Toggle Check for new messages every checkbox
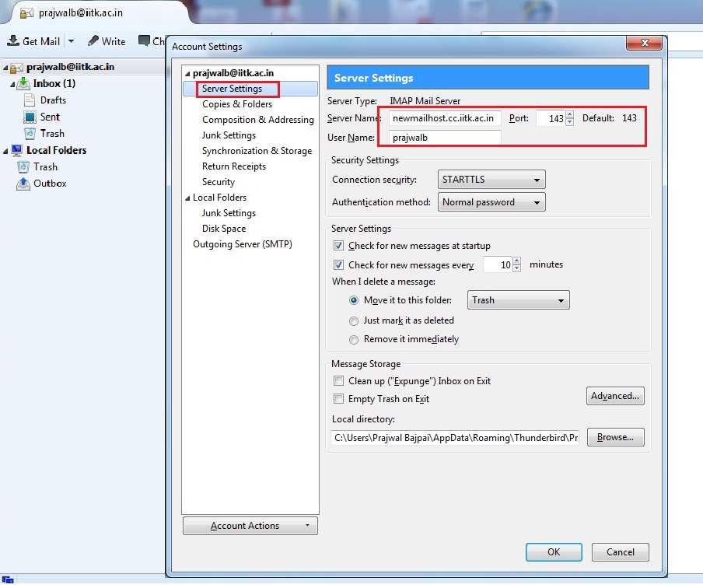 (x=338, y=265)
